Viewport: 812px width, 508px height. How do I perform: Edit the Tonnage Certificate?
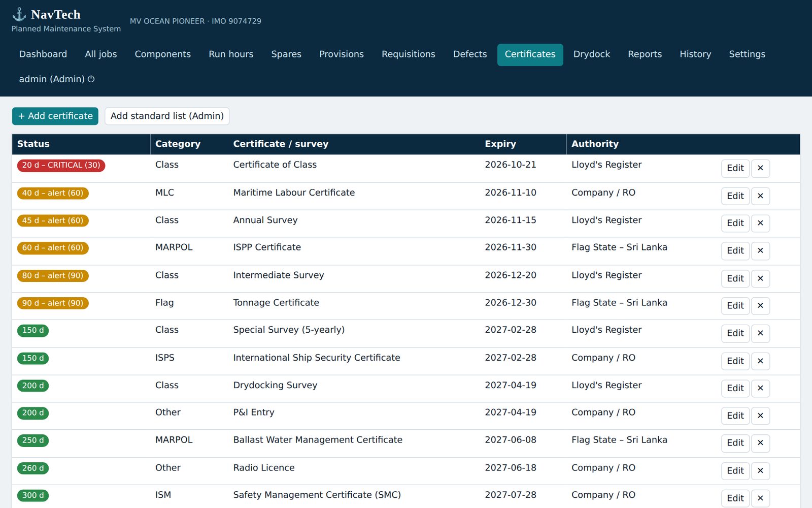point(735,305)
